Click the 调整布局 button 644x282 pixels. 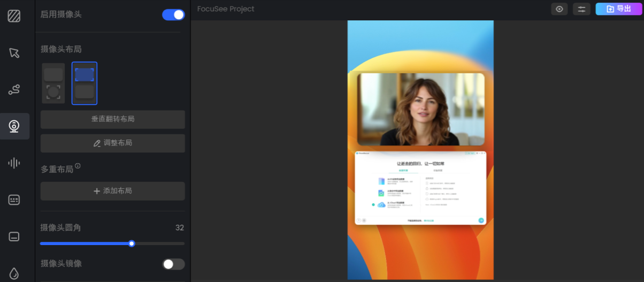[x=113, y=143]
